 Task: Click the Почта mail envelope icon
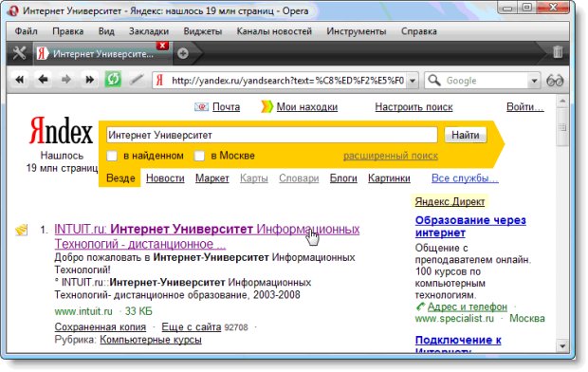pyautogui.click(x=201, y=107)
